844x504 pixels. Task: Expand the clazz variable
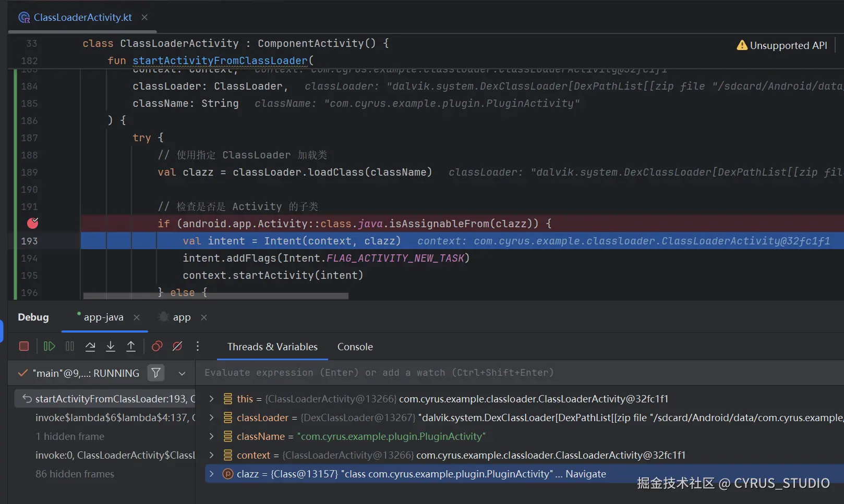[211, 474]
